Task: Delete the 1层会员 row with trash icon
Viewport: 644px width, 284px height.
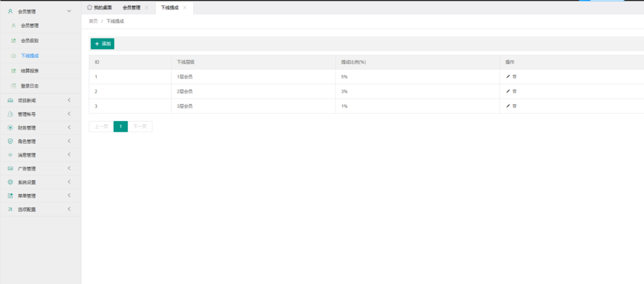Action: point(514,77)
